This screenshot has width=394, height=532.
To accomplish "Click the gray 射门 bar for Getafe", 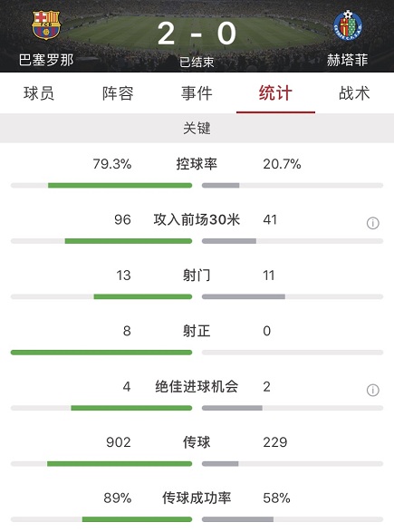I will pos(244,297).
